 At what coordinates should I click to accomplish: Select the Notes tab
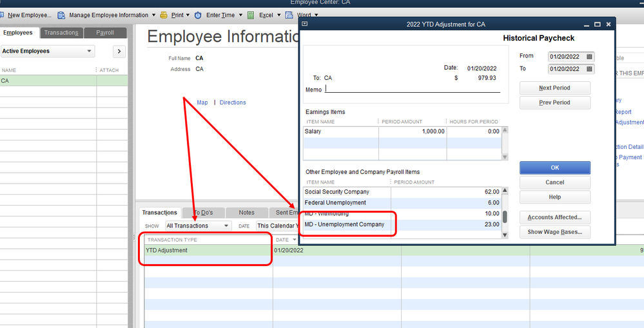[x=246, y=213]
